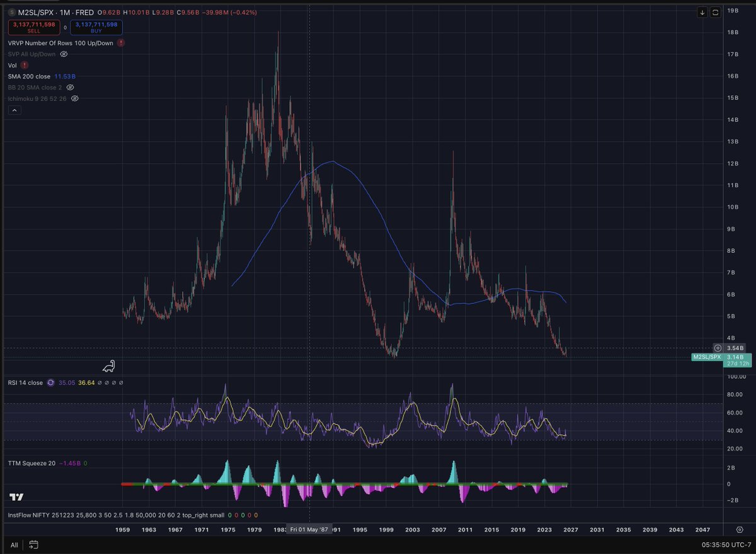The image size is (756, 554).
Task: Show the hidden Ichimoku indicator
Action: pos(75,98)
